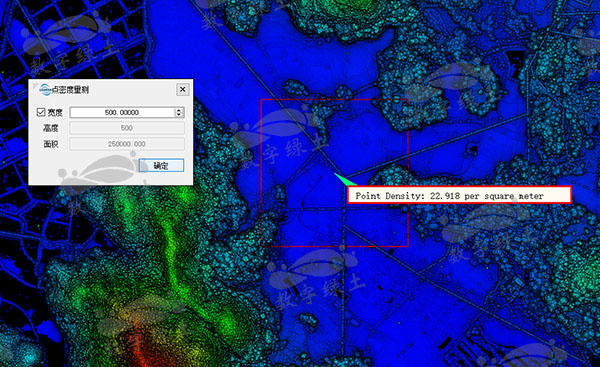Click the 宽度 label text

55,113
